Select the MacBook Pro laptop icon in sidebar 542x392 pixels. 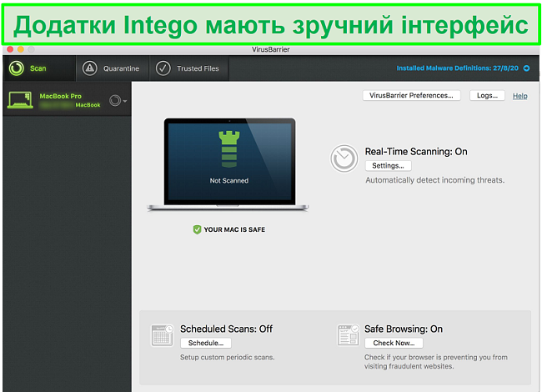click(20, 100)
